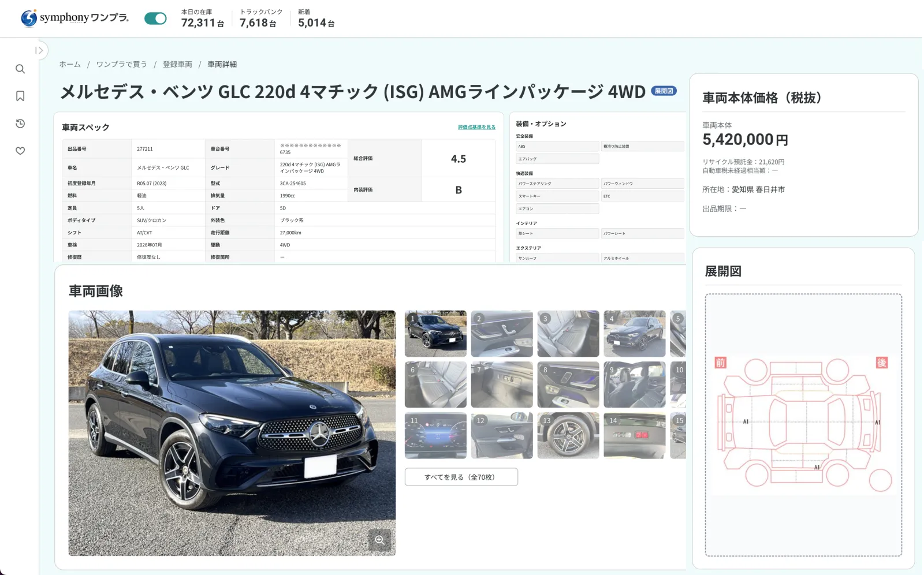Select thumbnail 11 of the instrument display
Viewport: 924px width, 575px height.
tap(435, 435)
